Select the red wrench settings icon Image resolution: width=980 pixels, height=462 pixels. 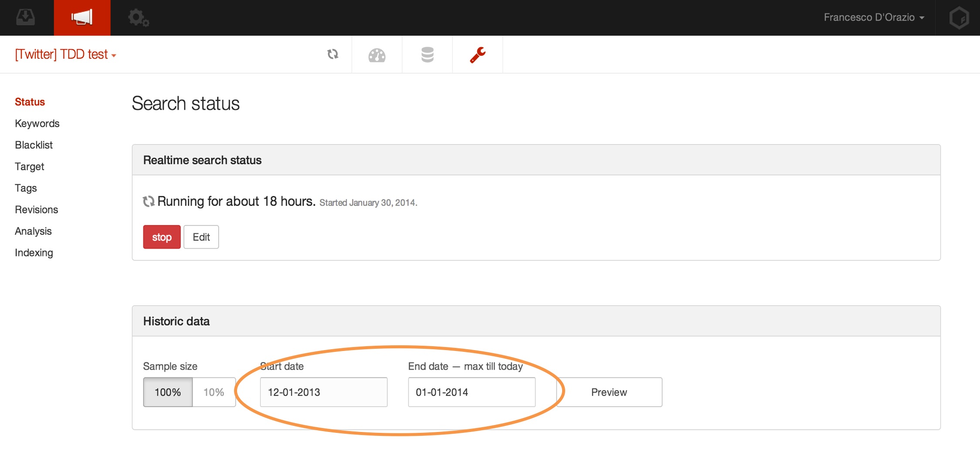point(478,55)
